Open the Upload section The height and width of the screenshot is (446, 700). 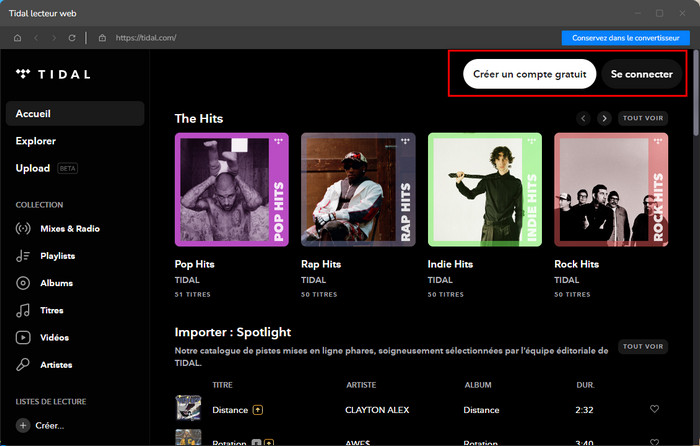click(x=33, y=168)
